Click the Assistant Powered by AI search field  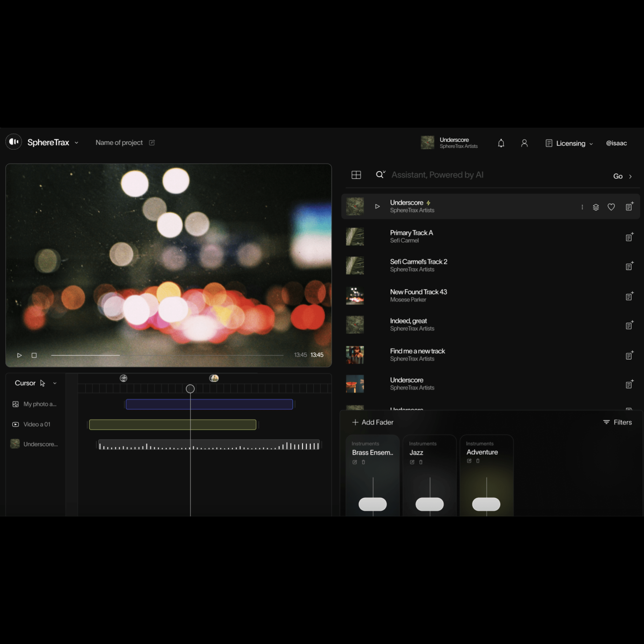[x=438, y=175]
